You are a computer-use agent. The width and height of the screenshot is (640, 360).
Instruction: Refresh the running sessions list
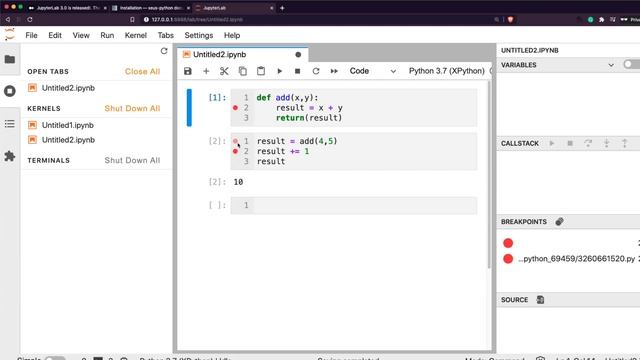[164, 51]
